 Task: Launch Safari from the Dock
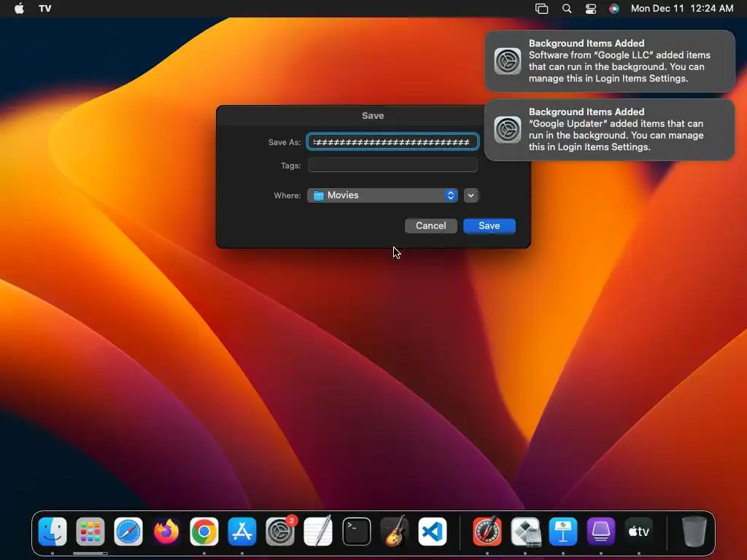128,532
